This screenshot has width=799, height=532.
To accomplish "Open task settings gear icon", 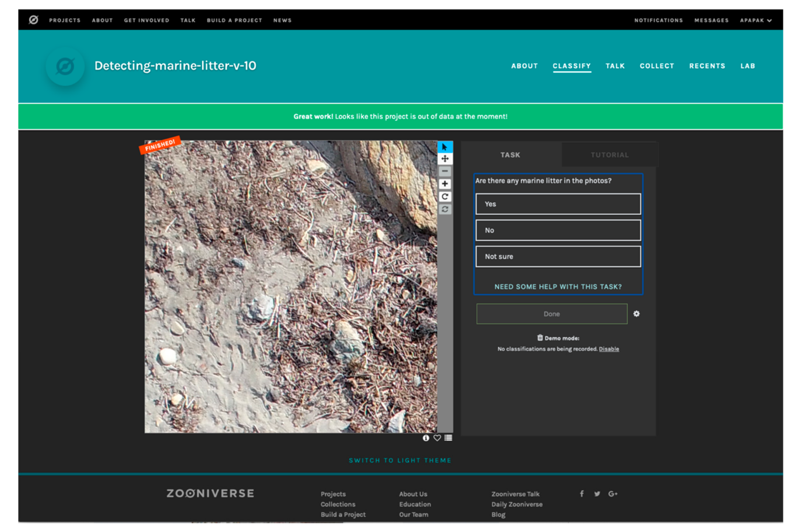I will pos(637,314).
